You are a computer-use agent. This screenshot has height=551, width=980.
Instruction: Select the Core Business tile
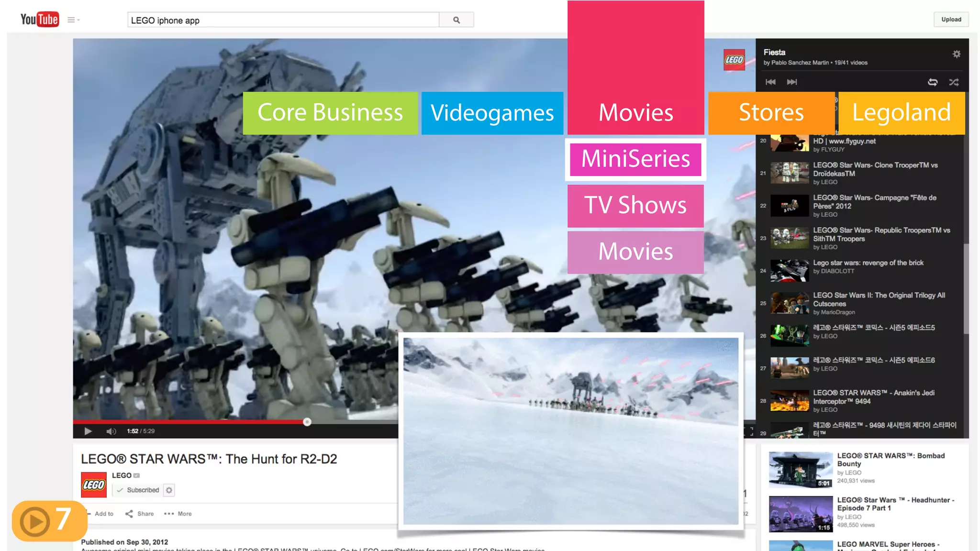330,113
